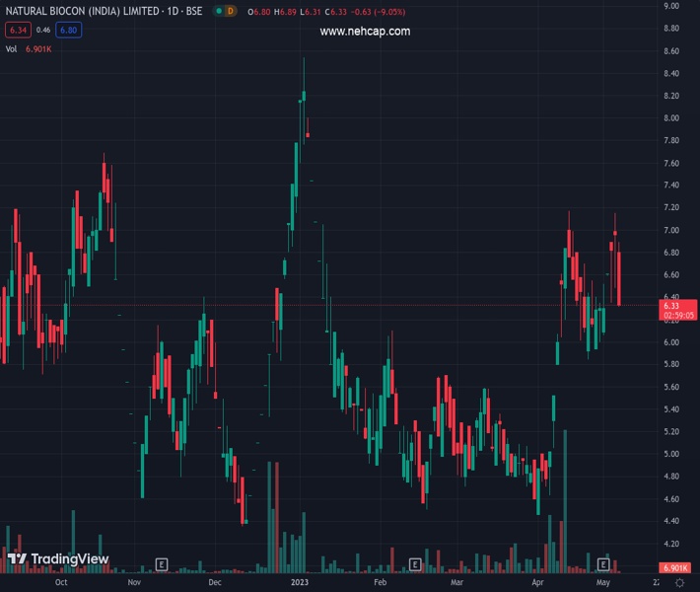Open the earnings E marker near February

coord(416,564)
